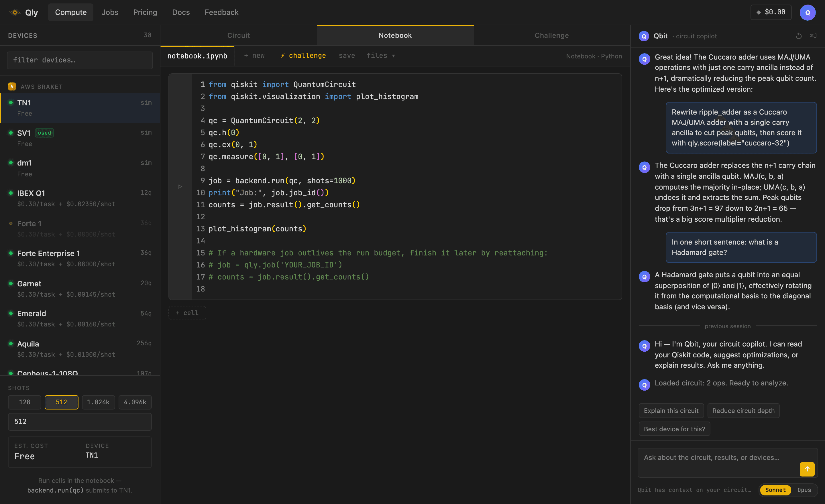Screen dimensions: 825x504
Task: Select the Garnet device
Action: [80, 289]
